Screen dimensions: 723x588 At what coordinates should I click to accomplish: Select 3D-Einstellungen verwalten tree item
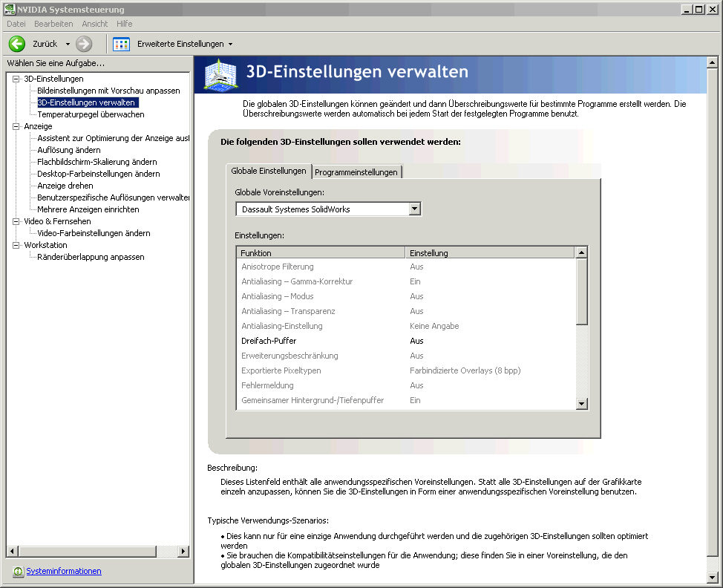pos(87,102)
